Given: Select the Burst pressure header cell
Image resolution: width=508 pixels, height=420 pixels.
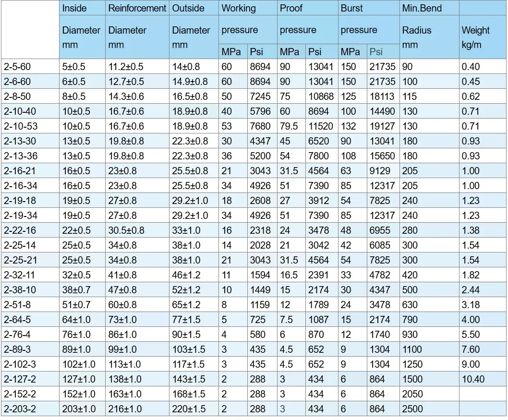Looking at the screenshot, I should click(x=368, y=22).
